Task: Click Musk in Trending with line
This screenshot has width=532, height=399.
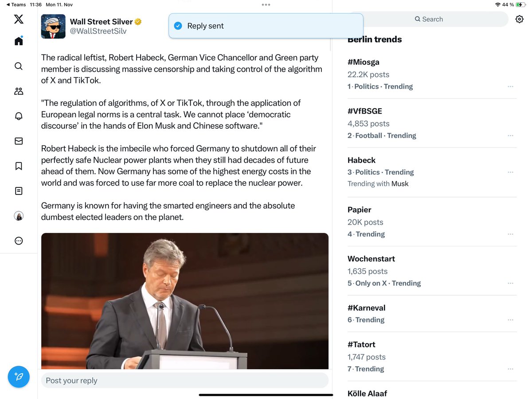Action: click(400, 184)
